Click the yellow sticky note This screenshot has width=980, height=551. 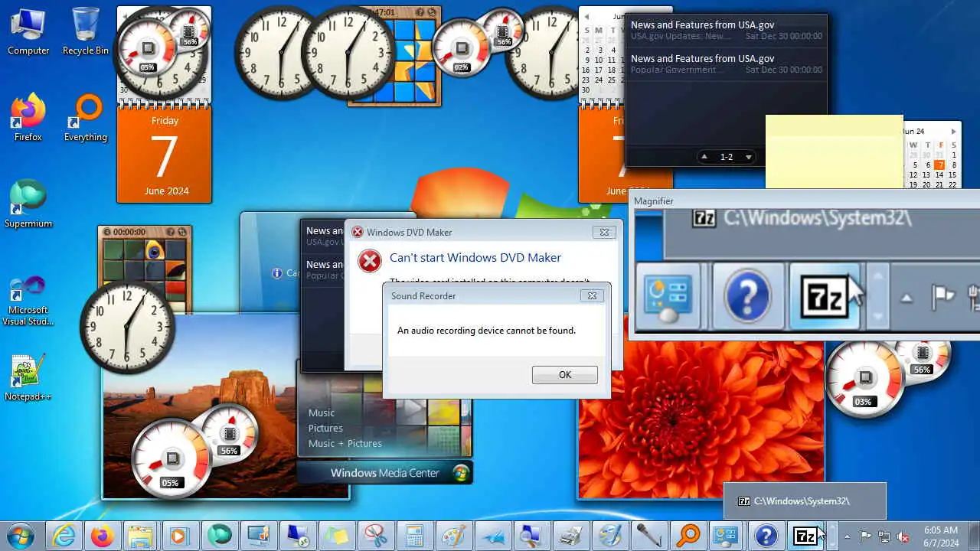pyautogui.click(x=835, y=152)
